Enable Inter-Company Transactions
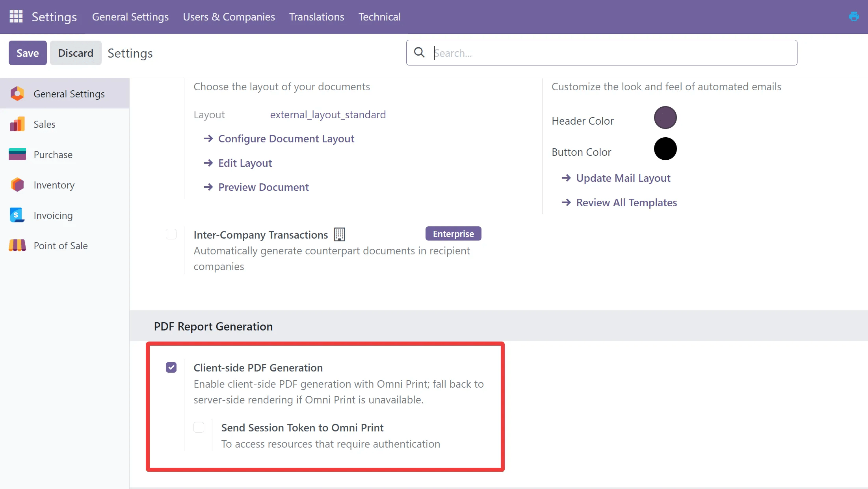The height and width of the screenshot is (489, 868). [171, 234]
